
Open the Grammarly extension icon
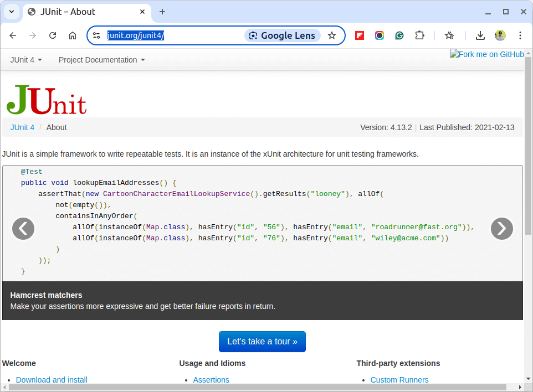[399, 35]
